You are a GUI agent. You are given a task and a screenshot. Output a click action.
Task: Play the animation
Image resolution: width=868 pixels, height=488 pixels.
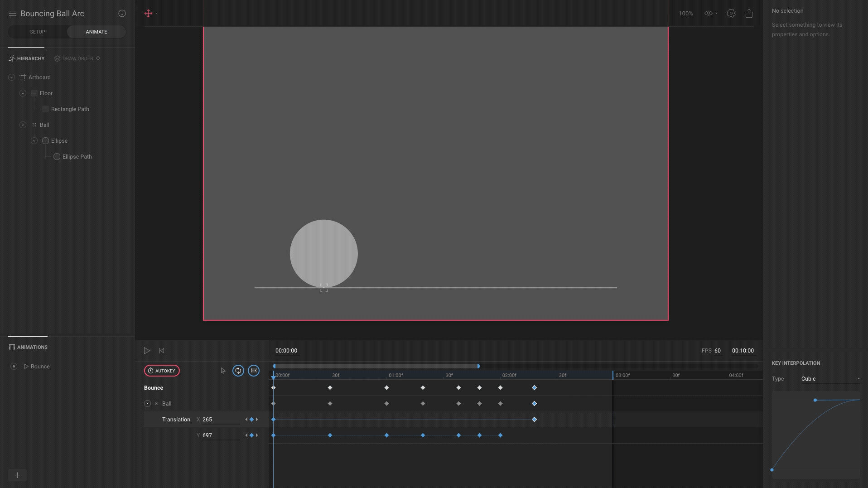point(147,351)
